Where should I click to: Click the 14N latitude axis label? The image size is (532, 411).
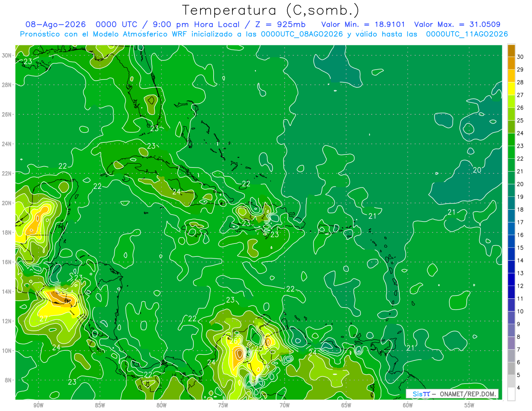(x=7, y=291)
